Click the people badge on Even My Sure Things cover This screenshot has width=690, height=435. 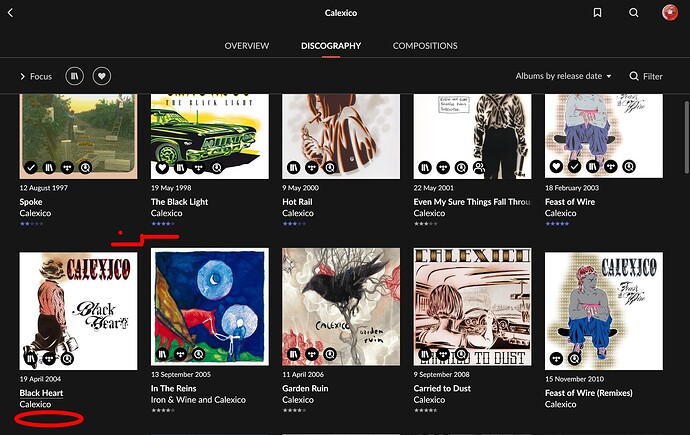[479, 167]
